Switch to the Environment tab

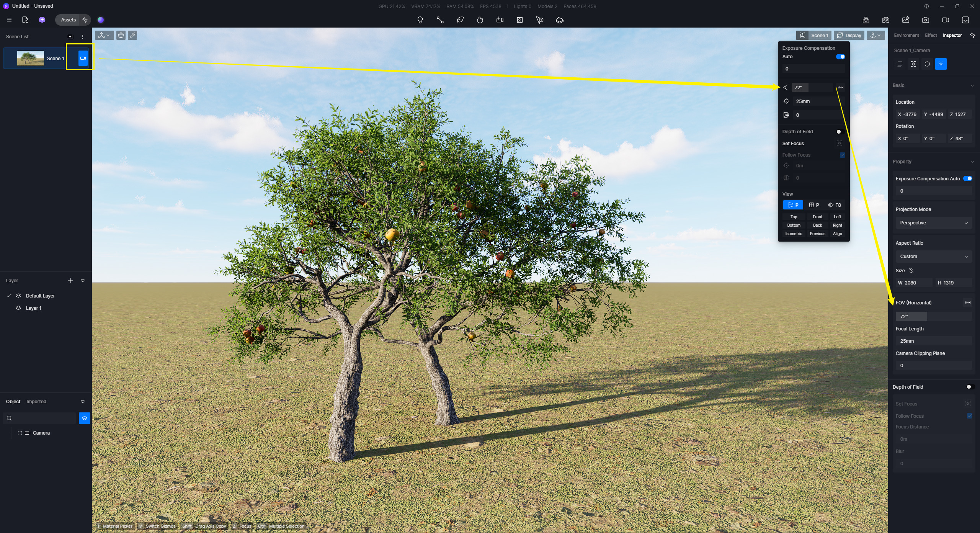(906, 35)
